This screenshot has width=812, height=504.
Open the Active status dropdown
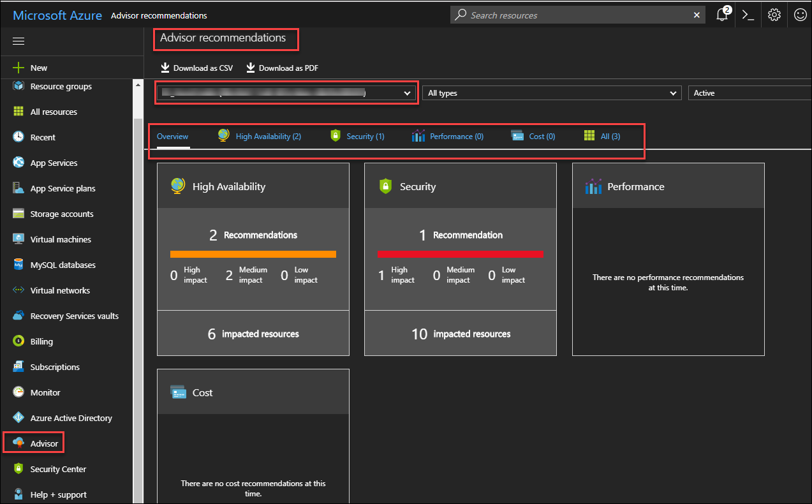[x=749, y=93]
